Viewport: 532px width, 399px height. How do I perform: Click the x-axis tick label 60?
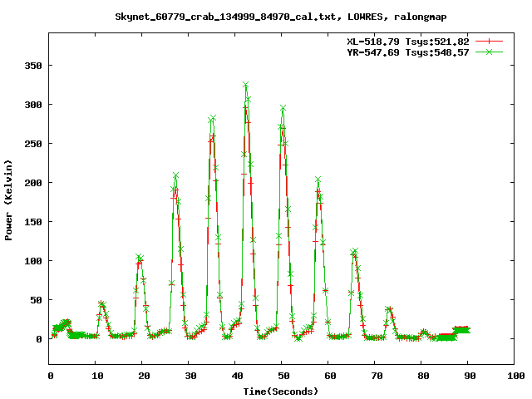(330, 376)
